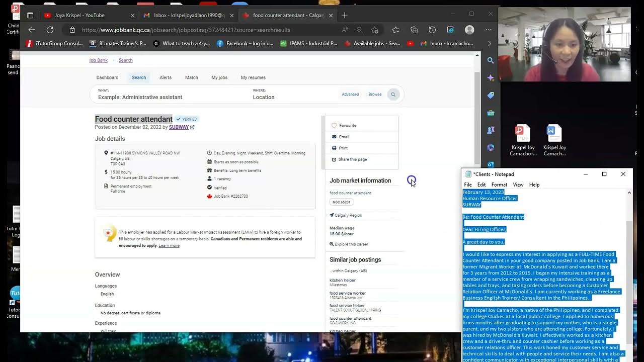Screen dimensions: 644x362
Task: Click the Job Bank search magnifier button
Action: point(393,94)
